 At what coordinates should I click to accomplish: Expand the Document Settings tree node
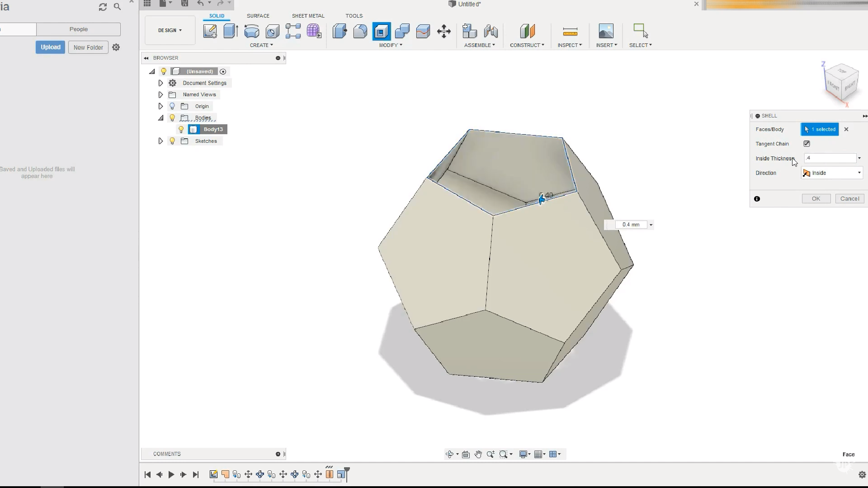coord(160,83)
